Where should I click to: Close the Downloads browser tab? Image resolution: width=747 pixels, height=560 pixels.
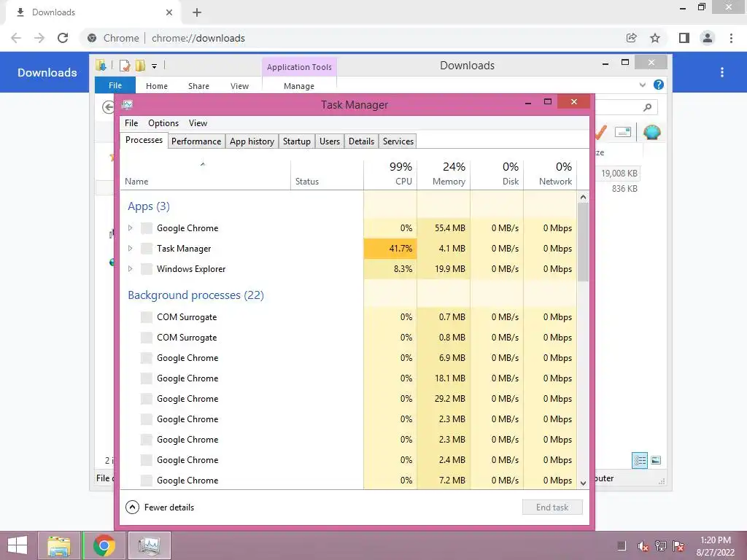tap(169, 12)
